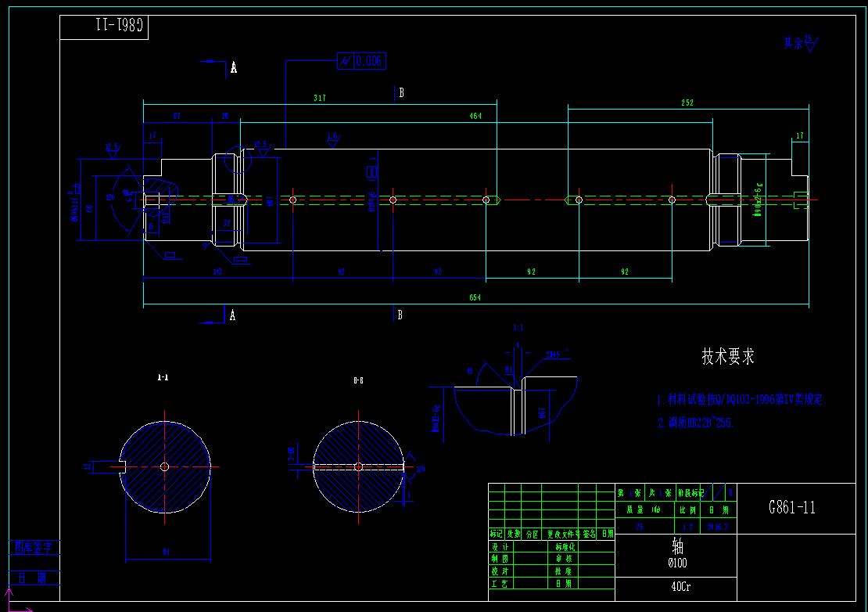
Task: Select the 签名 header in revision table
Action: [589, 534]
